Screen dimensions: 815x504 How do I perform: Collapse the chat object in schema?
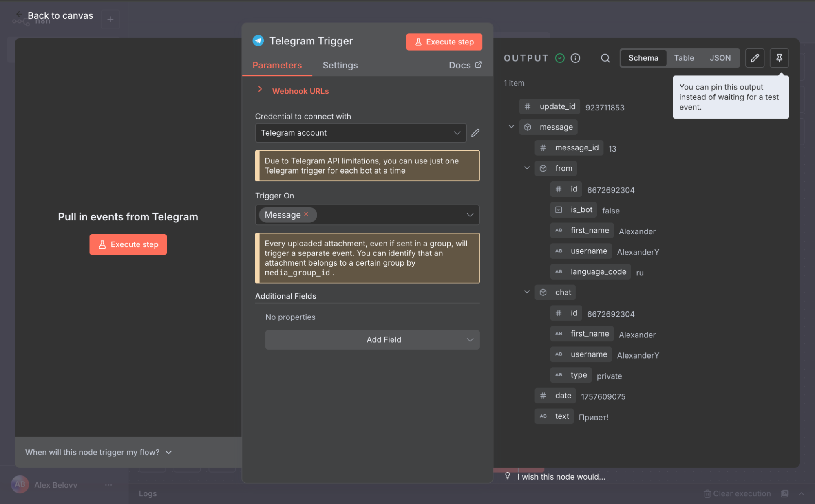point(527,292)
